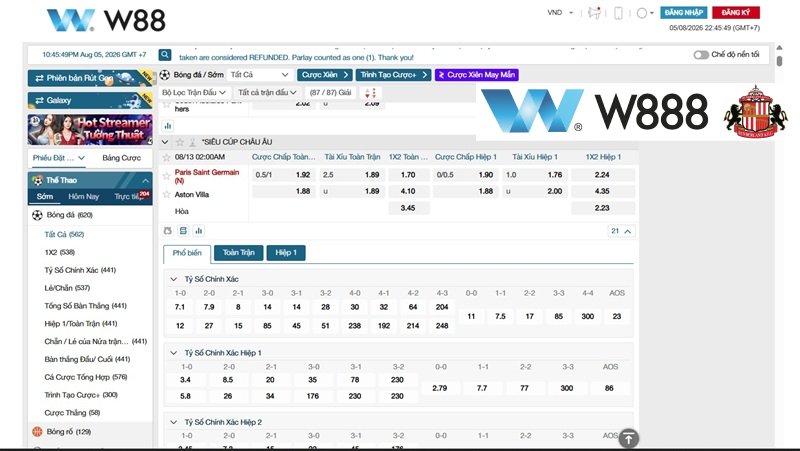Select the Trực tiếp tab

point(129,196)
